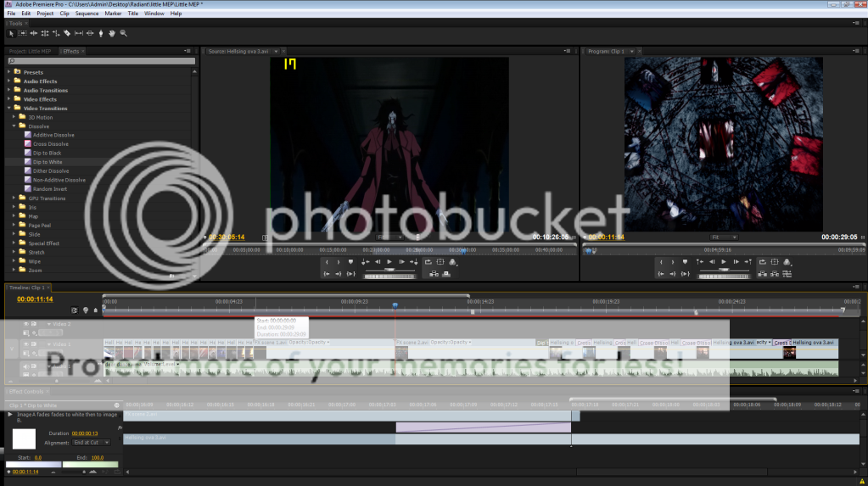
Task: Click Insert button in Source monitor
Action: pyautogui.click(x=434, y=274)
